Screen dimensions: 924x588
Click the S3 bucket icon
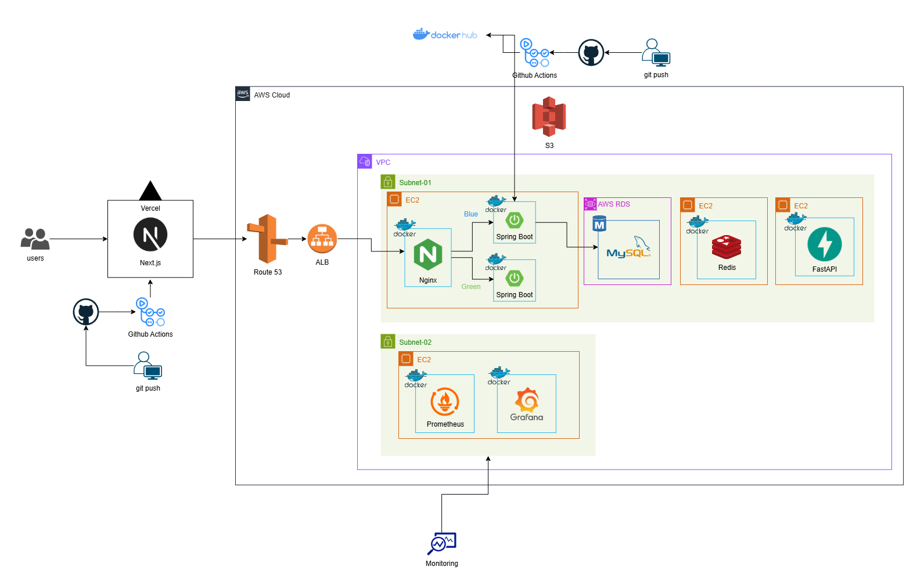click(549, 117)
